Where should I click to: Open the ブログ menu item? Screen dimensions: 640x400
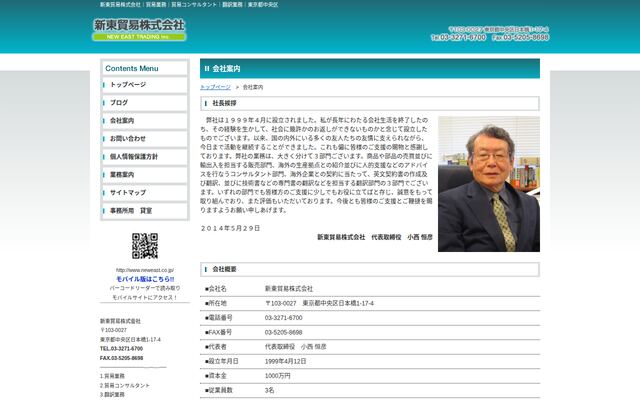tap(145, 103)
